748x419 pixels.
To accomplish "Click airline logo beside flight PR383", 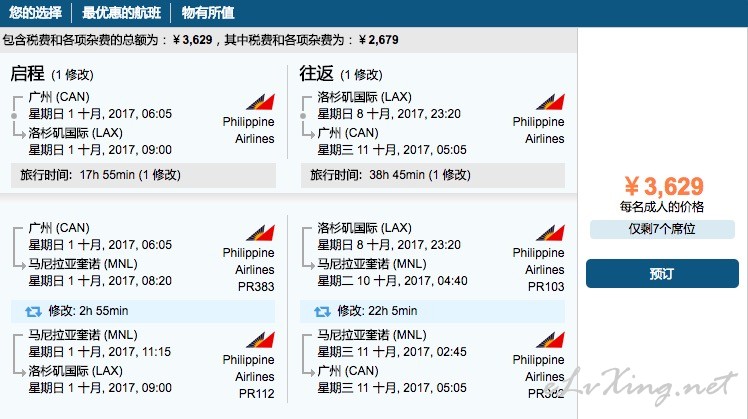I will [x=260, y=232].
